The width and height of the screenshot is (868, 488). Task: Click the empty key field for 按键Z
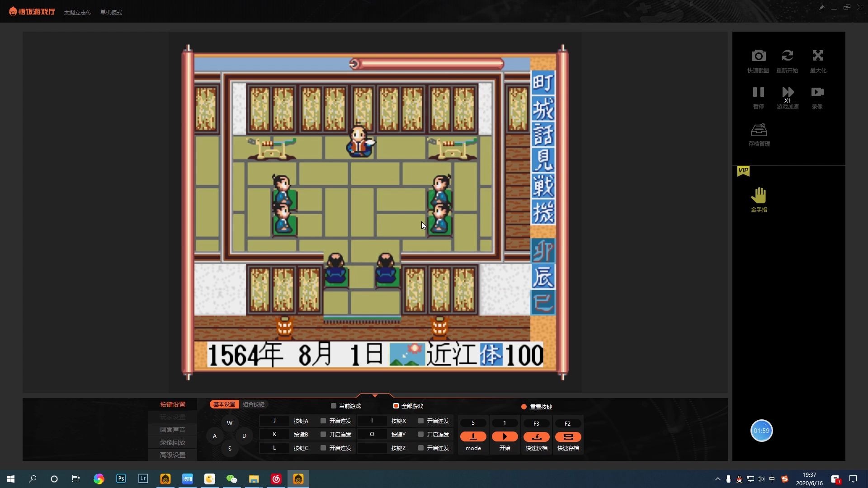click(372, 448)
